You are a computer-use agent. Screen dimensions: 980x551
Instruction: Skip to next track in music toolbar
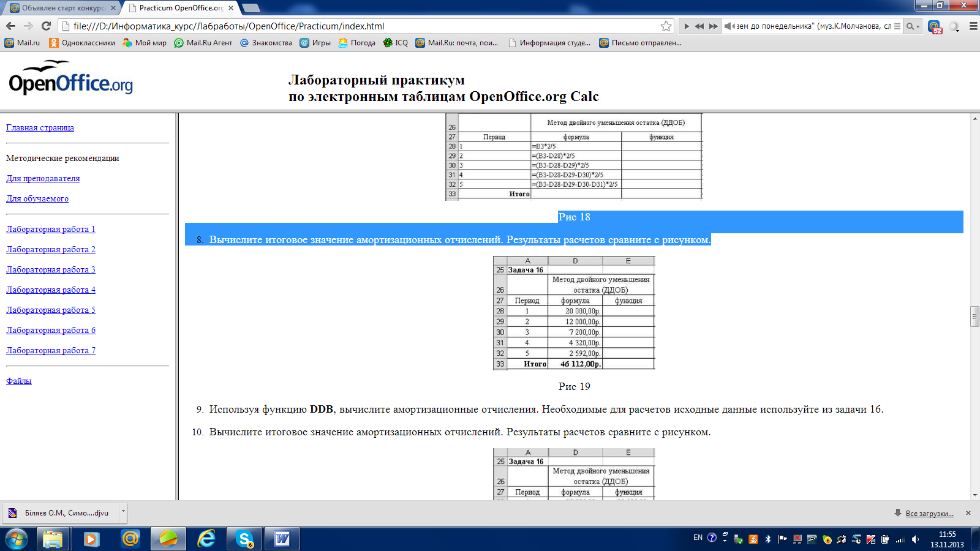coord(714,26)
